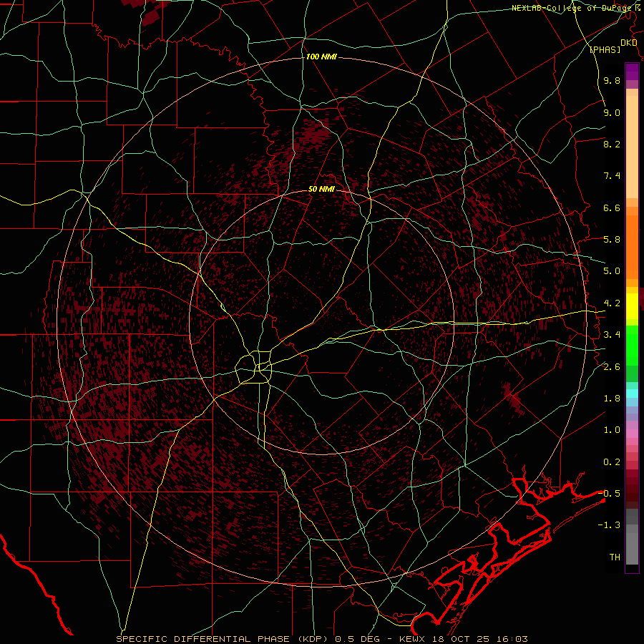
Task: Click the orange segment of color bar
Action: 632,246
